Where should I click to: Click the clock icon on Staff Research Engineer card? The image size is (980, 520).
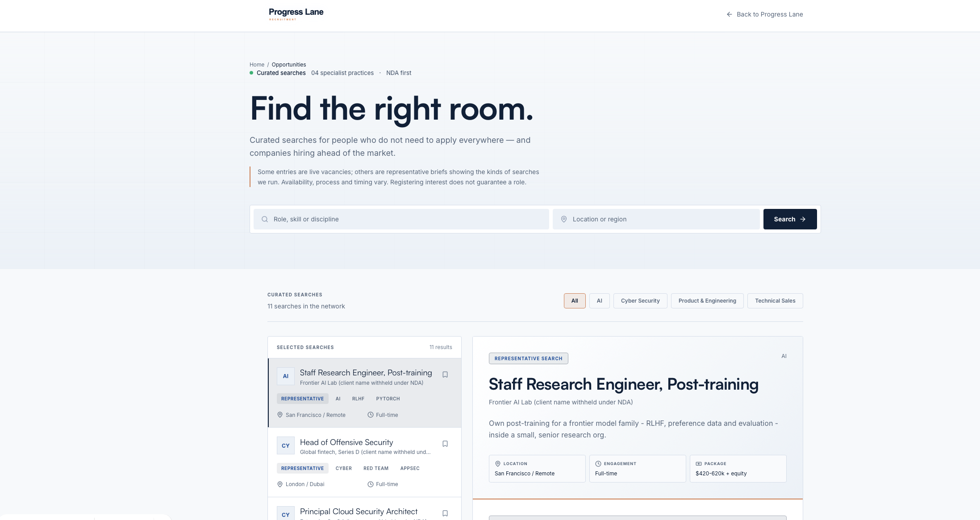point(371,415)
